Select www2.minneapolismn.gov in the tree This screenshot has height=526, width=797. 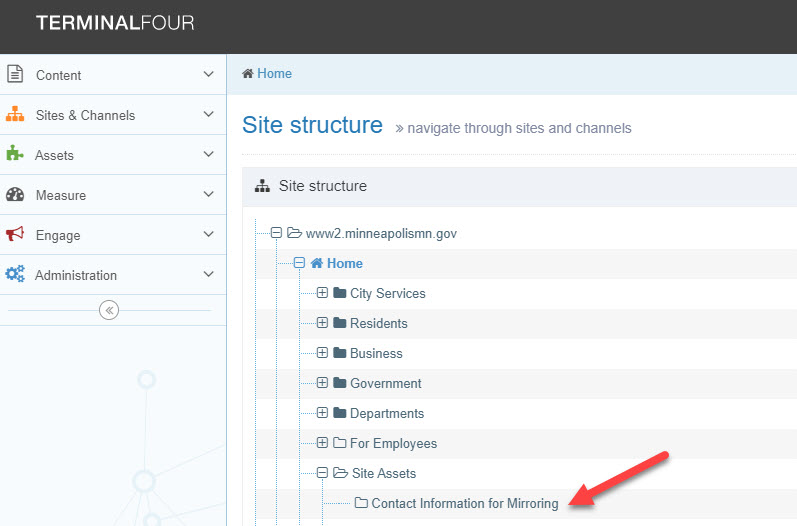coord(381,234)
